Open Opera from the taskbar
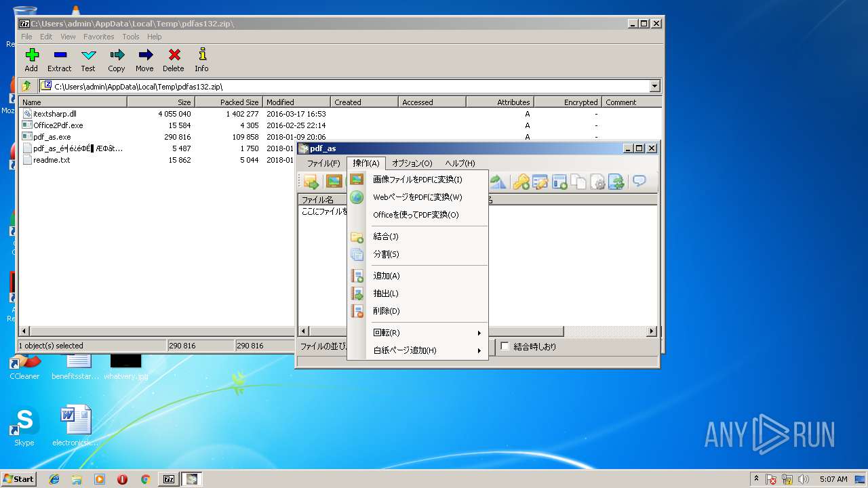 point(122,479)
